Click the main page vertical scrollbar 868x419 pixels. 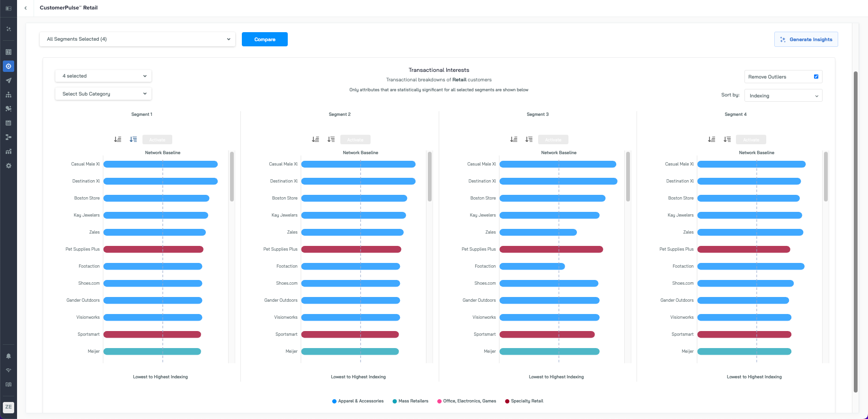pos(856,232)
